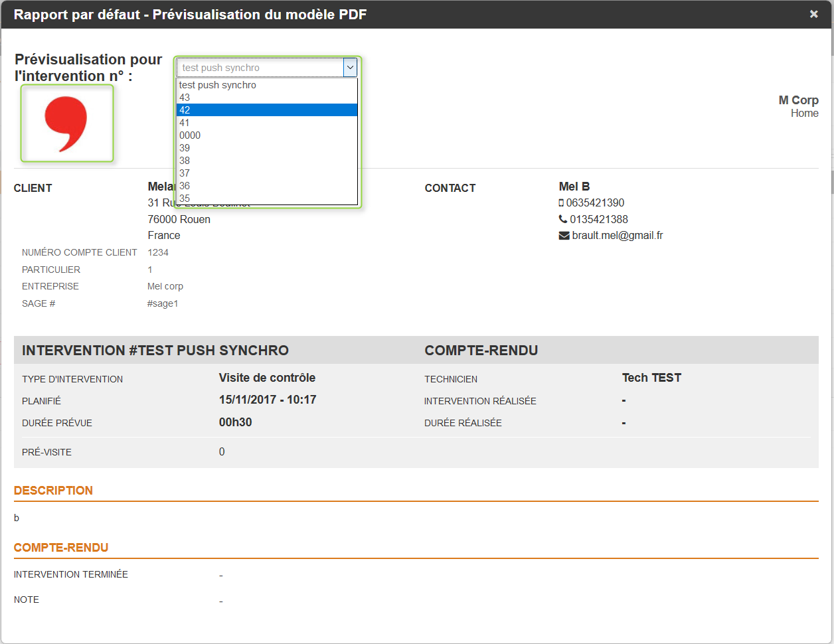The image size is (834, 644).
Task: Click the orange DESCRIPTION heading
Action: pyautogui.click(x=53, y=491)
